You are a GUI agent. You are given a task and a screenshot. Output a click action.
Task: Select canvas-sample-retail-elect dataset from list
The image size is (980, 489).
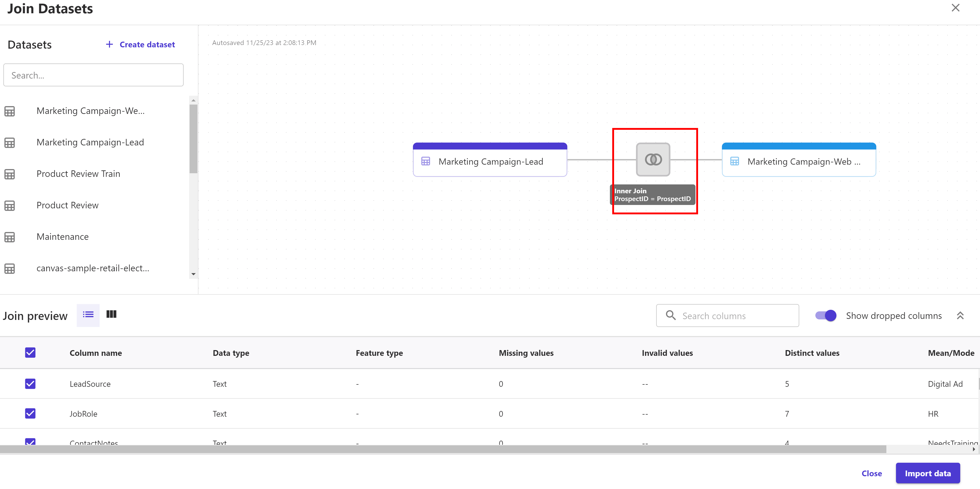92,268
